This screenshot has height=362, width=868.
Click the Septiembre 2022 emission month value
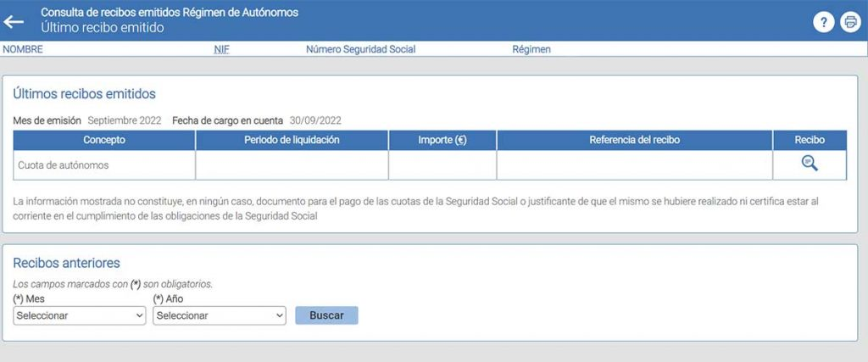(124, 120)
